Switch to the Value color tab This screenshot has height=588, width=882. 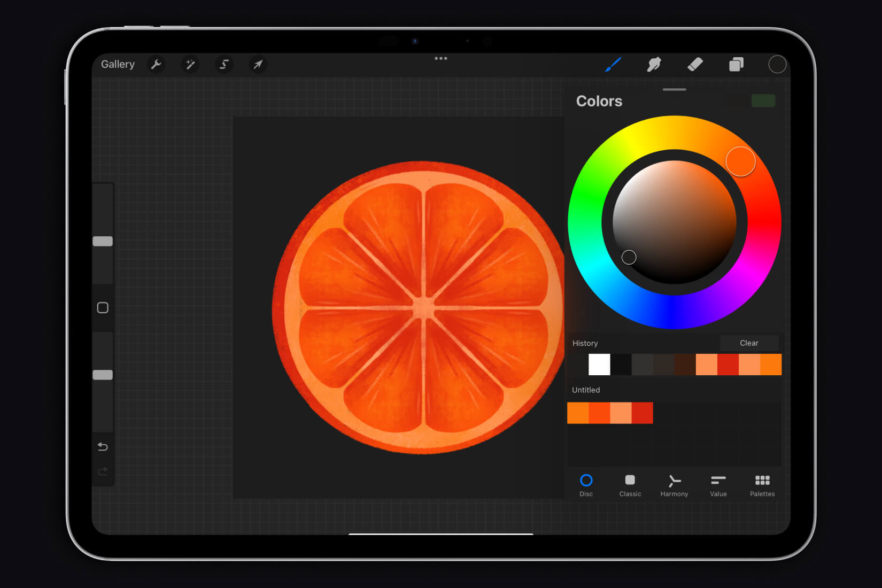tap(718, 485)
